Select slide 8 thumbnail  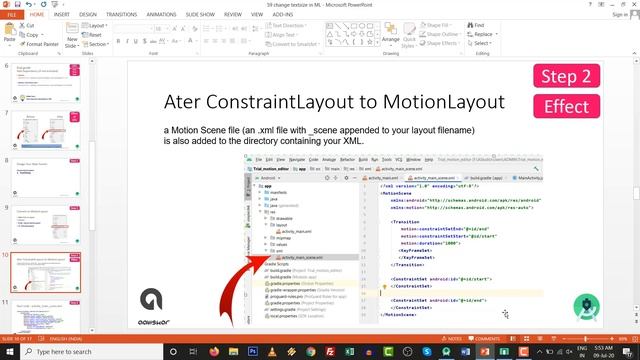(46, 178)
